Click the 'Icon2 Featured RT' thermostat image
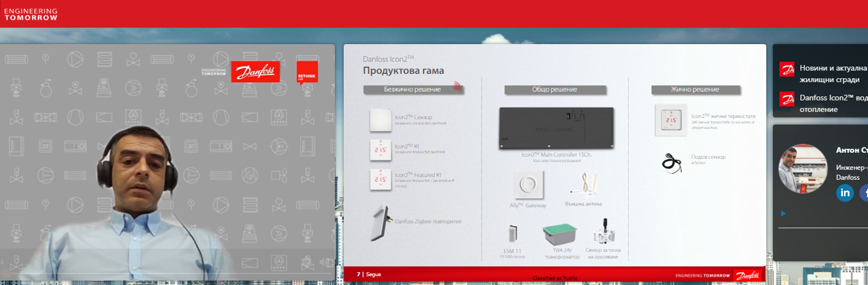The height and width of the screenshot is (285, 868). point(380,180)
